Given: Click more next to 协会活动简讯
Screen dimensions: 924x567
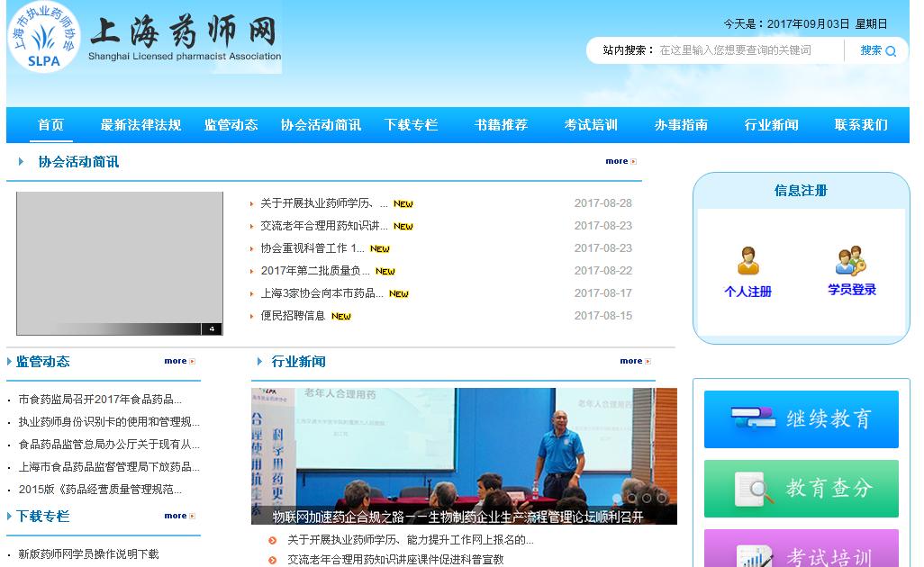Looking at the screenshot, I should coord(621,162).
